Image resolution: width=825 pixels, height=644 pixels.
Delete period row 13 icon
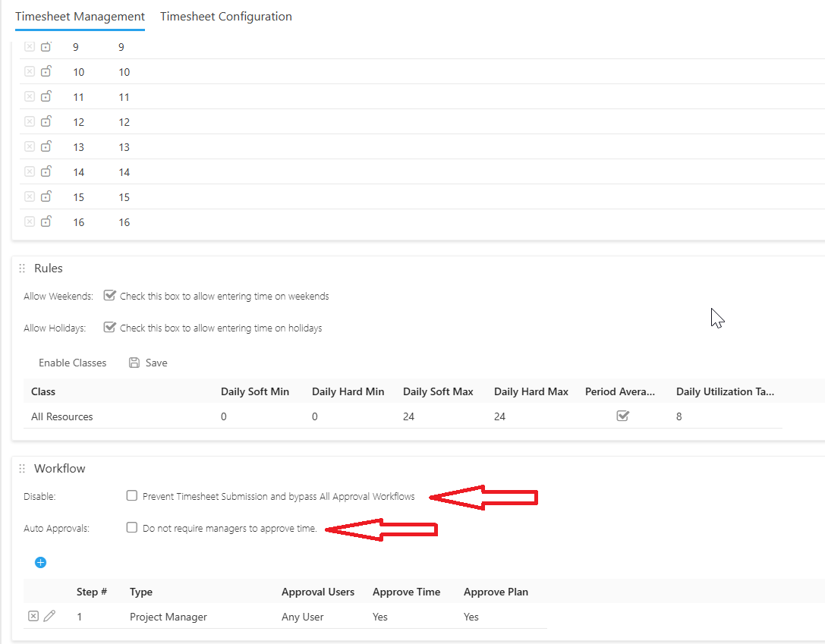point(30,146)
